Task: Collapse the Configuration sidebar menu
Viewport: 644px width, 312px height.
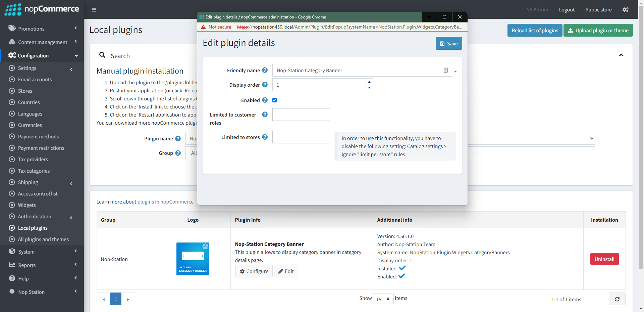Action: (x=42, y=55)
